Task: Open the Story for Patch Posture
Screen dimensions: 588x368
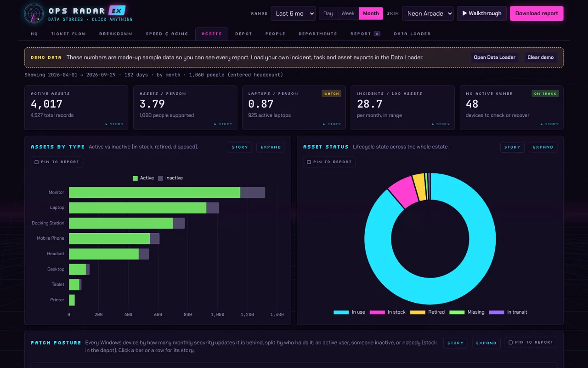Action: [x=455, y=343]
